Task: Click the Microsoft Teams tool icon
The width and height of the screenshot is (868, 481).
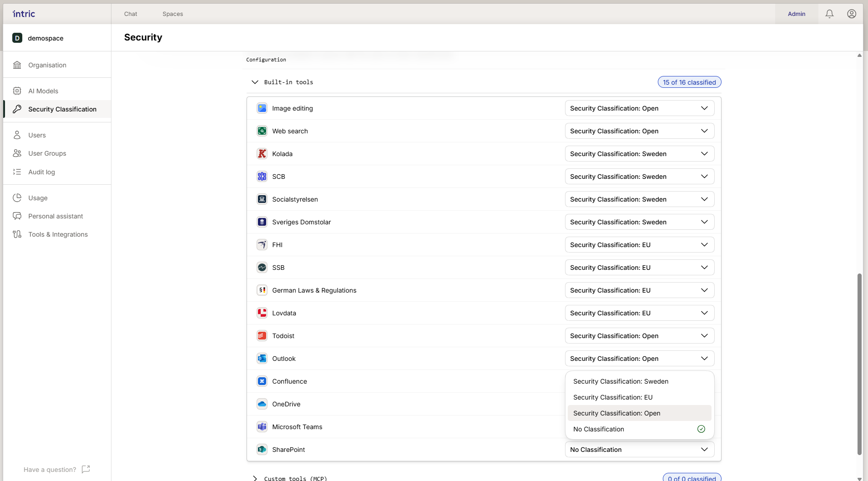Action: point(262,427)
